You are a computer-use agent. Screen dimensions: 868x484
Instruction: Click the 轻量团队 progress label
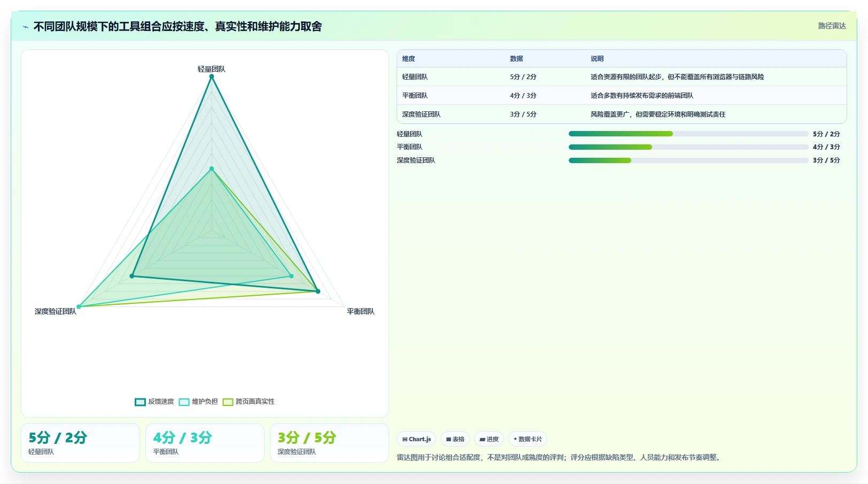(x=409, y=134)
